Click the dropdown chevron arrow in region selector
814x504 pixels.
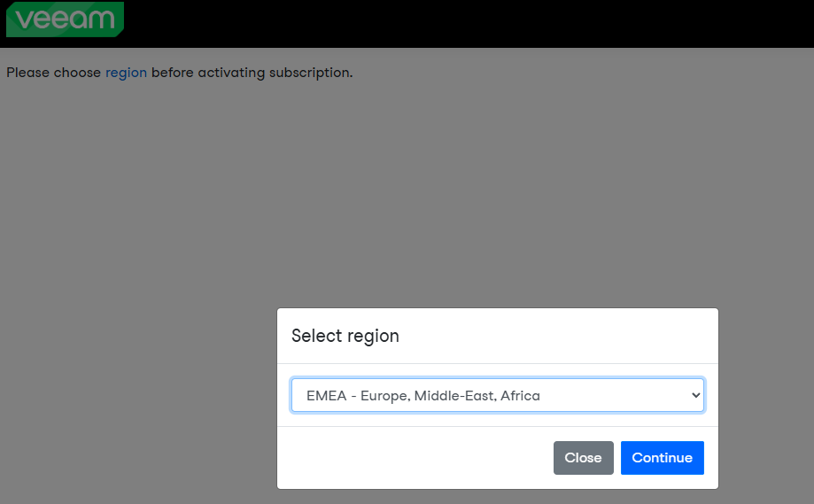[x=696, y=395]
